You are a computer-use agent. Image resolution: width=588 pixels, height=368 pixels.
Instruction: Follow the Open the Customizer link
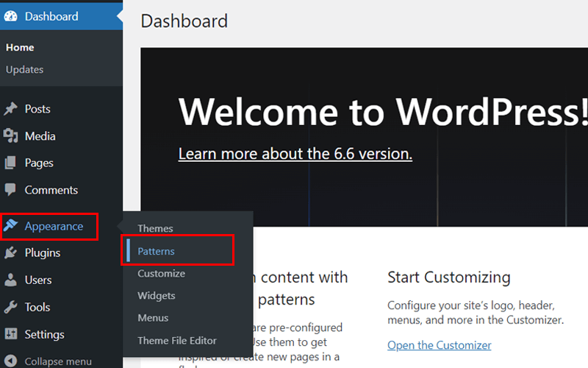click(439, 344)
